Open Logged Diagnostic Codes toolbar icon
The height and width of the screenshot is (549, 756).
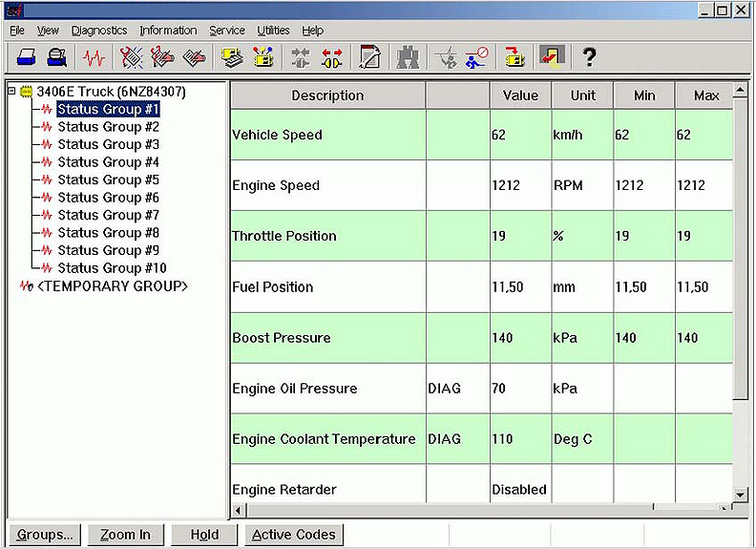click(x=162, y=57)
